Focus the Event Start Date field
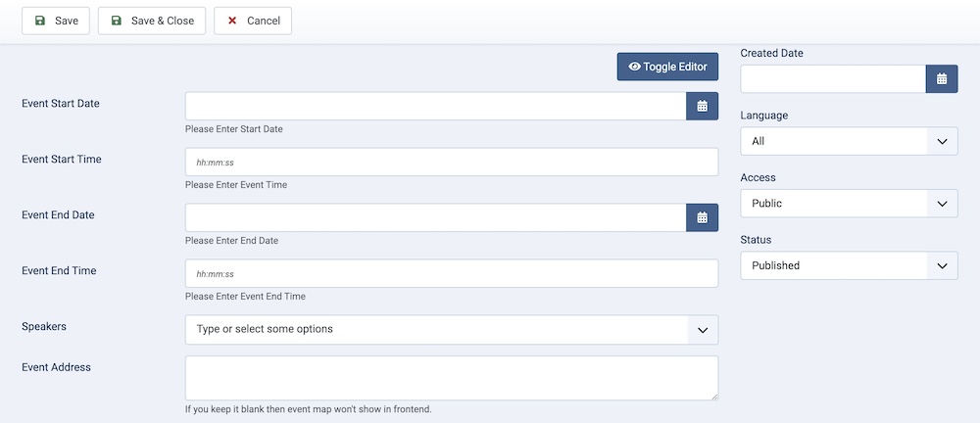This screenshot has width=980, height=423. tap(435, 106)
